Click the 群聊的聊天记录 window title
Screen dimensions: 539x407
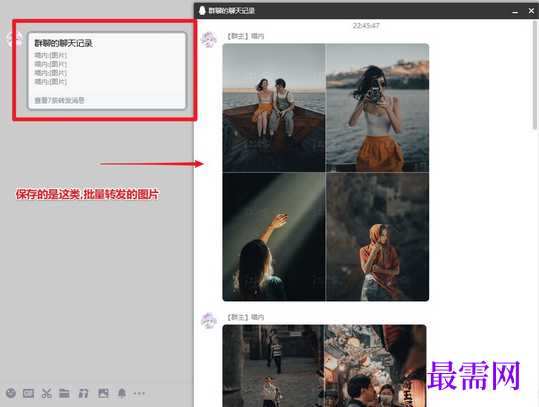pos(231,11)
